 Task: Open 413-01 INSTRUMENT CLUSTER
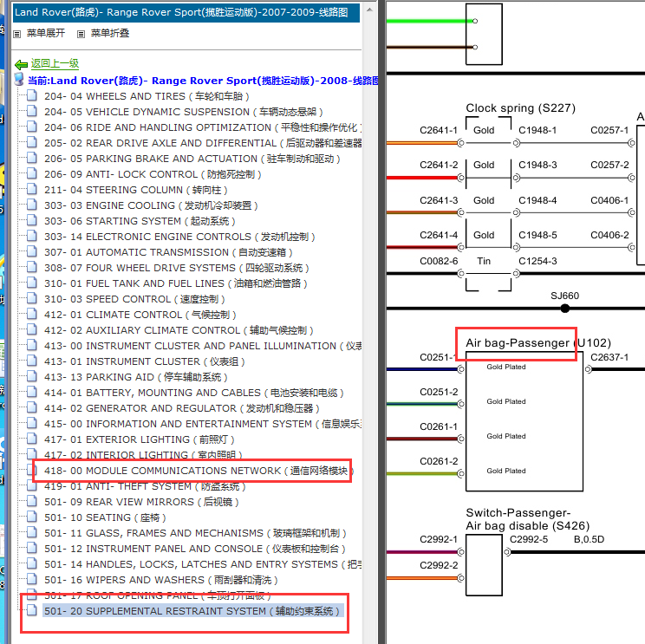click(x=145, y=362)
